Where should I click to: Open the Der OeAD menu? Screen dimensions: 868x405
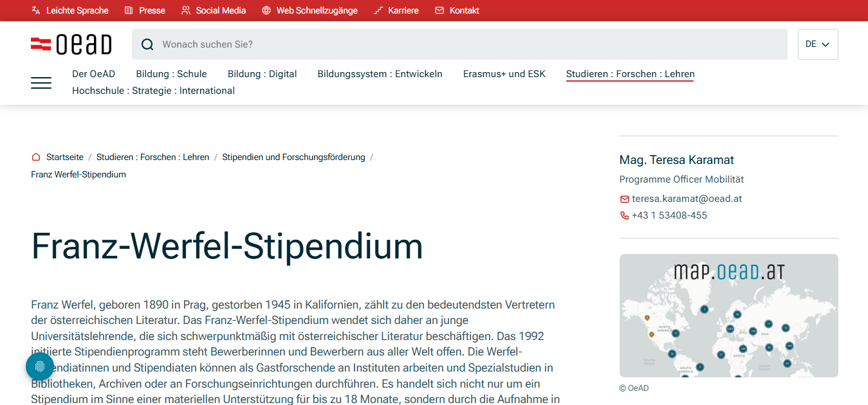93,74
